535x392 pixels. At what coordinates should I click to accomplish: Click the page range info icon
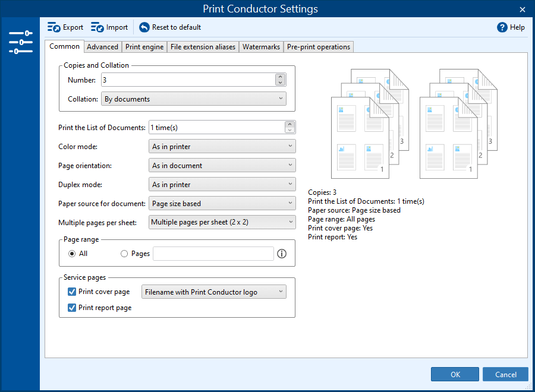tap(282, 254)
